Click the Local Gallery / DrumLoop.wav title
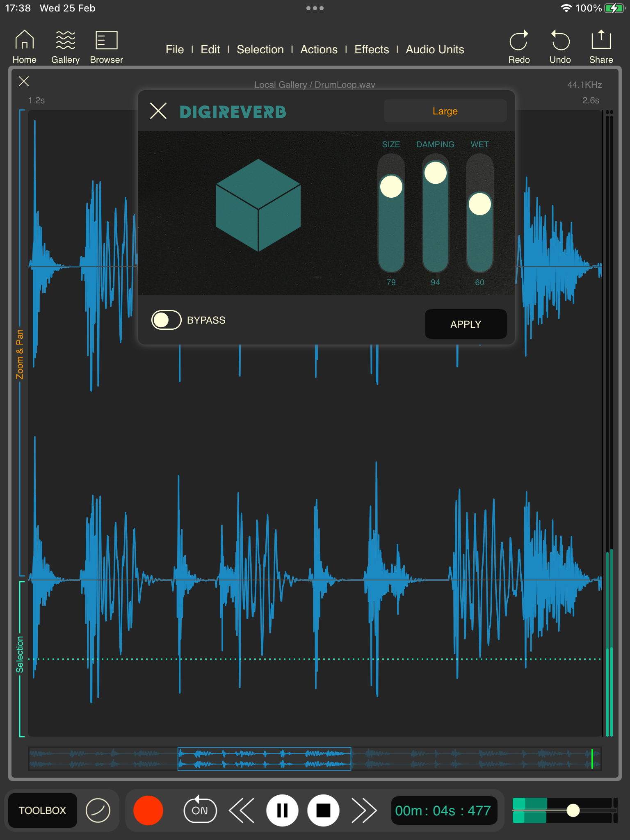Viewport: 630px width, 840px height. click(x=315, y=84)
